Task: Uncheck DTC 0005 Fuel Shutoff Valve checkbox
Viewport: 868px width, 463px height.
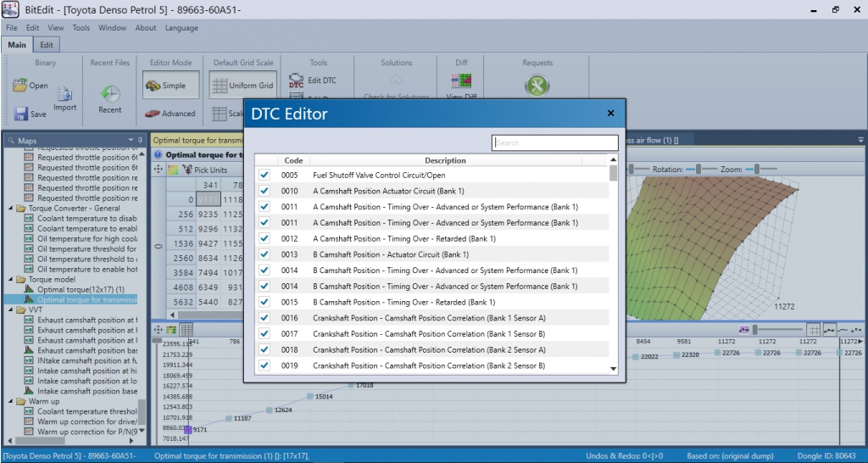Action: coord(264,175)
